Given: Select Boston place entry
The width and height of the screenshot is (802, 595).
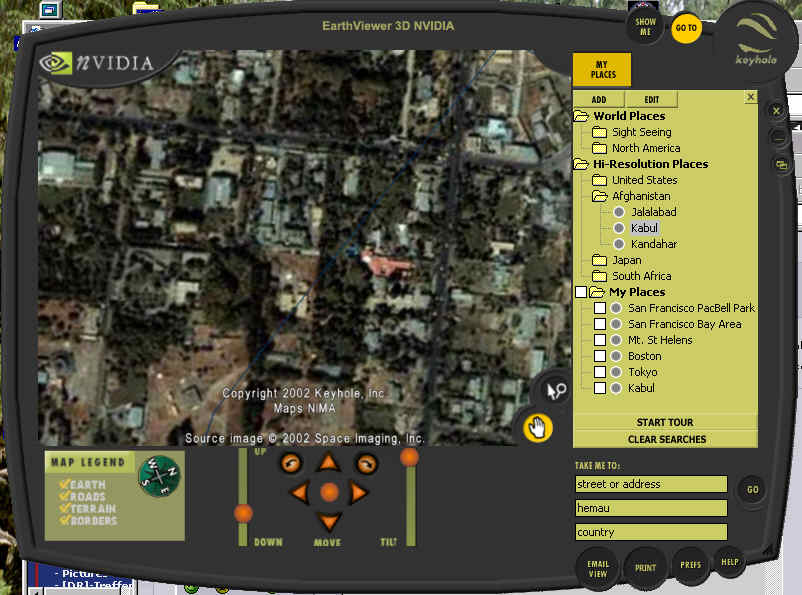Looking at the screenshot, I should click(644, 356).
